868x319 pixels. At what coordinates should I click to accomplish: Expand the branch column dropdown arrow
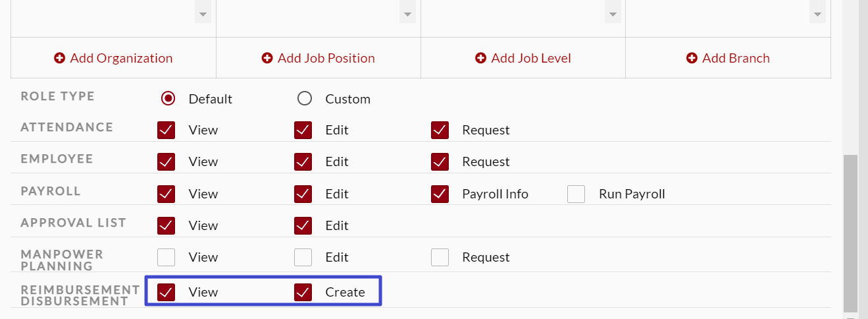pyautogui.click(x=818, y=14)
